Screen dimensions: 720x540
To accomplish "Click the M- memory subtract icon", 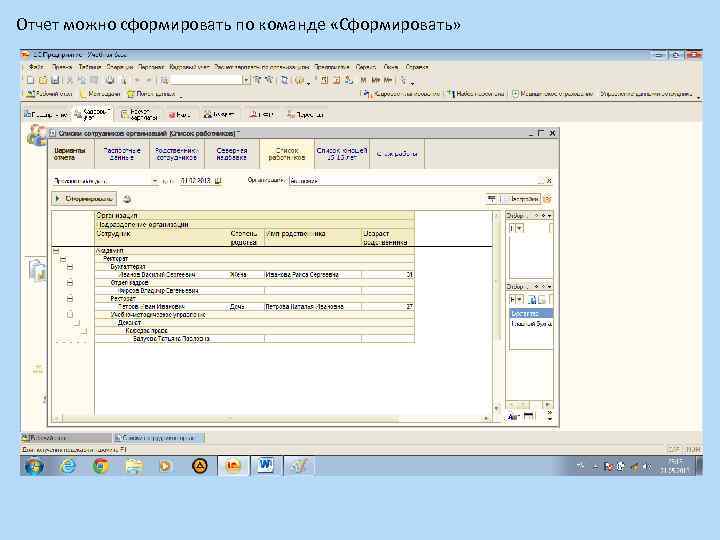I will pos(388,80).
